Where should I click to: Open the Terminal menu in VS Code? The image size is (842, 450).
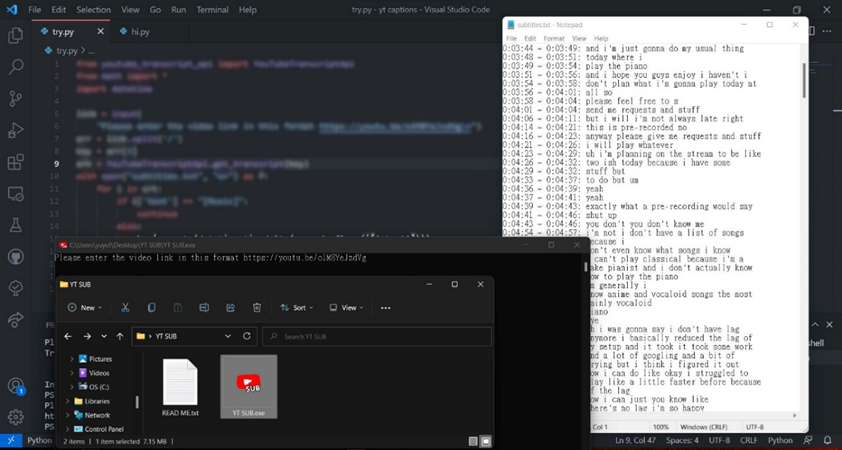(212, 10)
